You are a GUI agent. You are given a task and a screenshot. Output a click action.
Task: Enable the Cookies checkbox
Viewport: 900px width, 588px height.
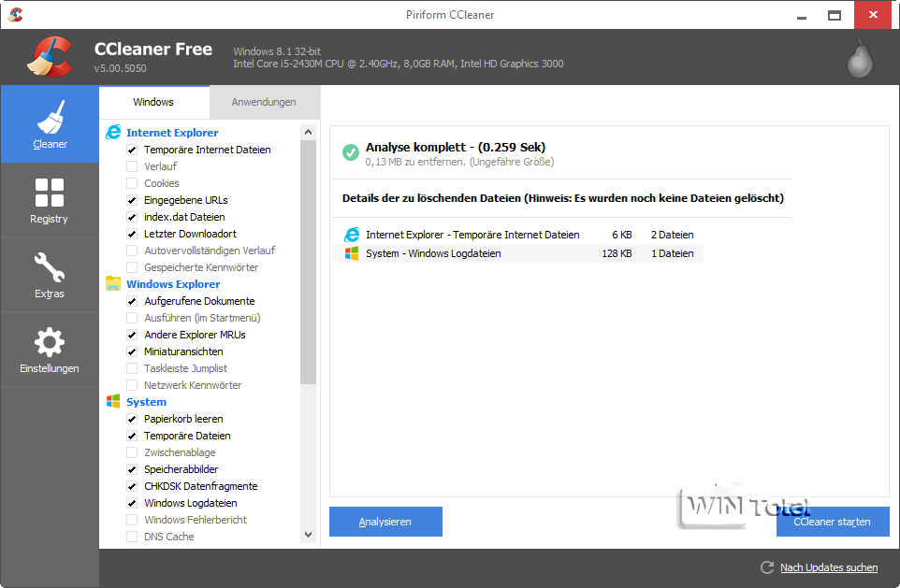click(132, 183)
